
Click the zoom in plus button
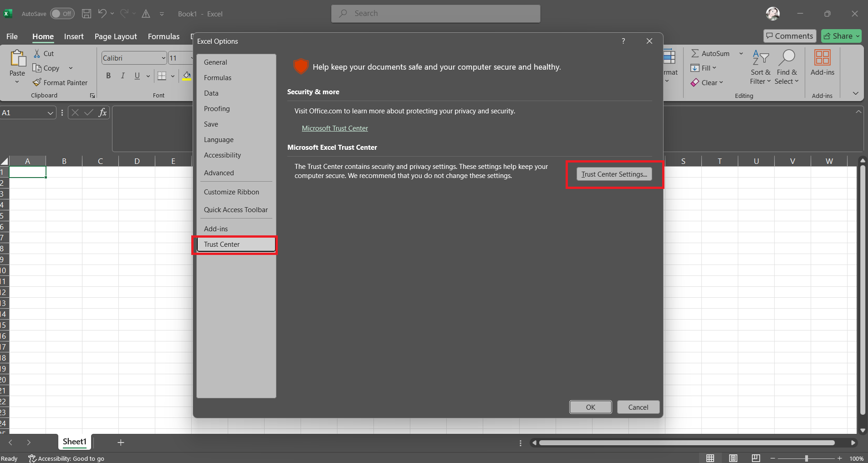840,458
